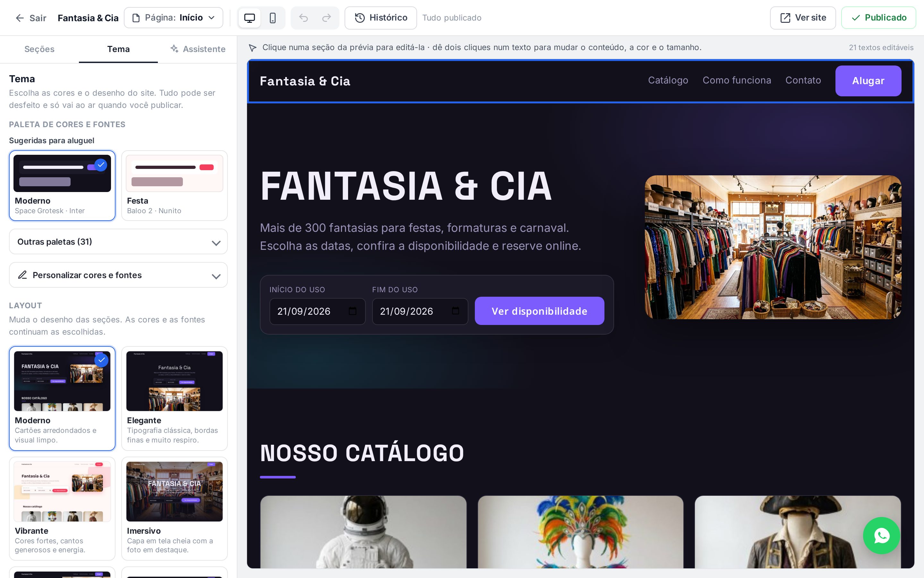This screenshot has height=578, width=924.
Task: Expand Personalizar cores e fontes
Action: pos(118,275)
